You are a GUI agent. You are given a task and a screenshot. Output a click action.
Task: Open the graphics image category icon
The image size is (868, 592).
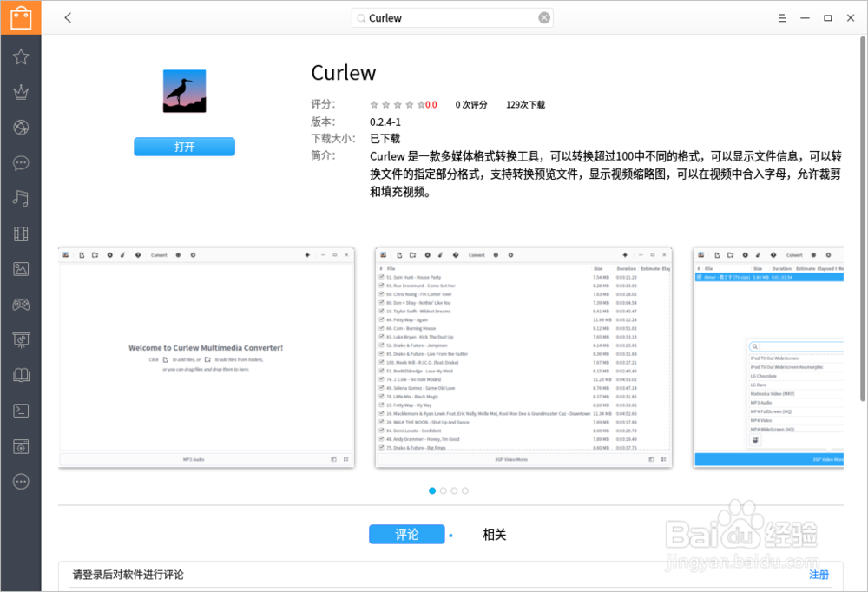click(21, 269)
